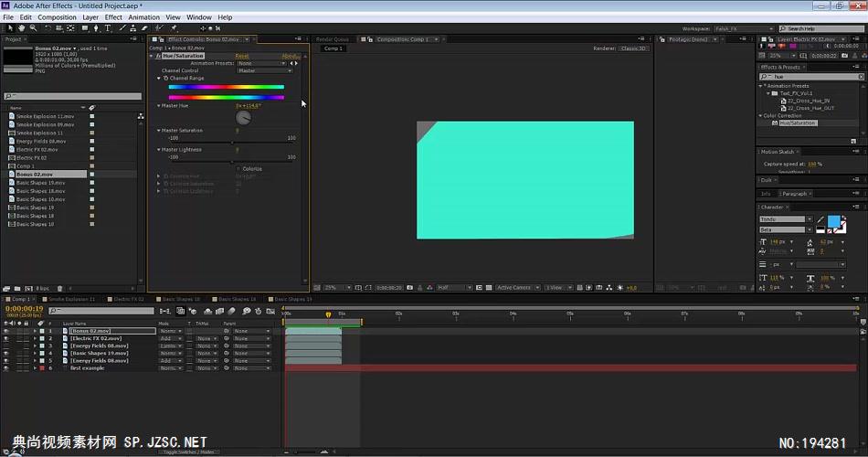This screenshot has height=457, width=868.
Task: Open Animation Presets dropdown
Action: click(260, 63)
